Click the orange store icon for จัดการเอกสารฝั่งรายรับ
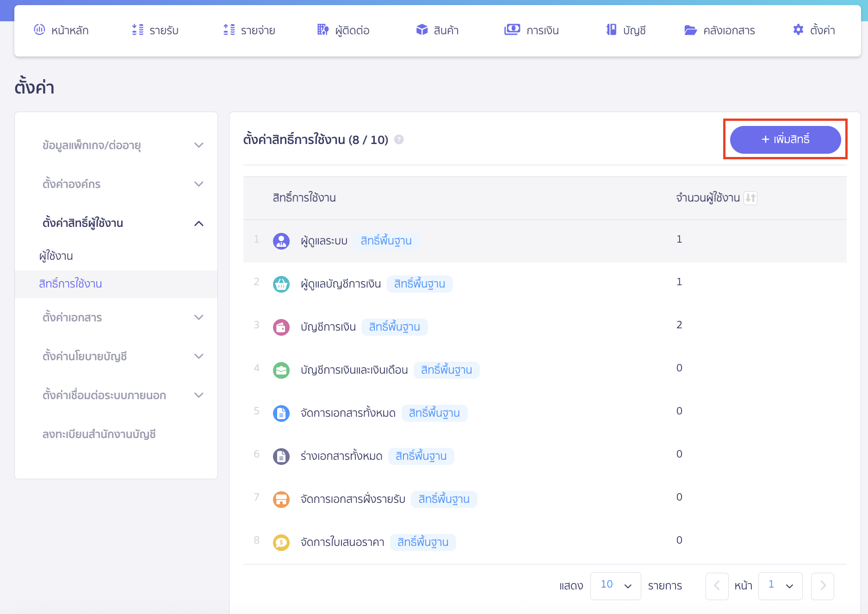The height and width of the screenshot is (614, 868). click(x=281, y=499)
